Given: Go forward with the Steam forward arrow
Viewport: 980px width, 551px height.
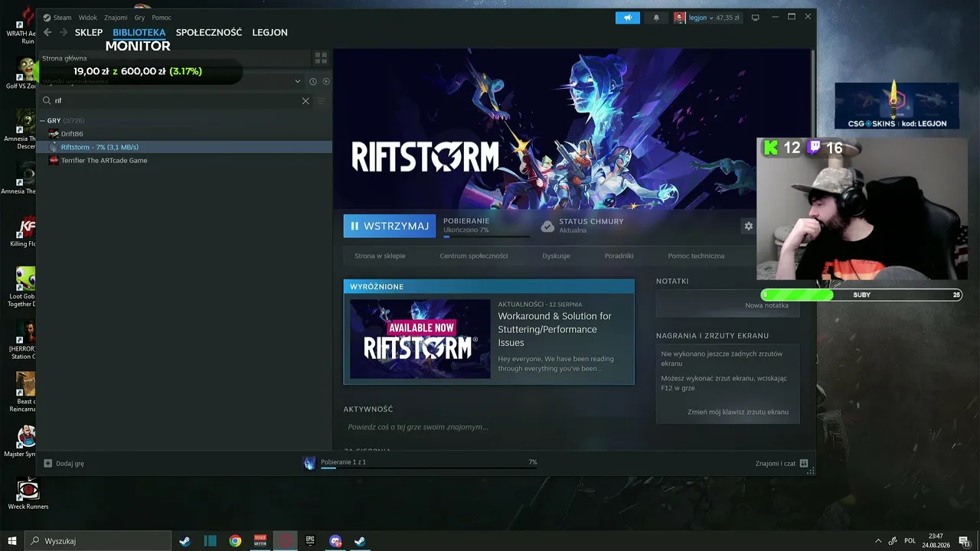Looking at the screenshot, I should (x=64, y=32).
